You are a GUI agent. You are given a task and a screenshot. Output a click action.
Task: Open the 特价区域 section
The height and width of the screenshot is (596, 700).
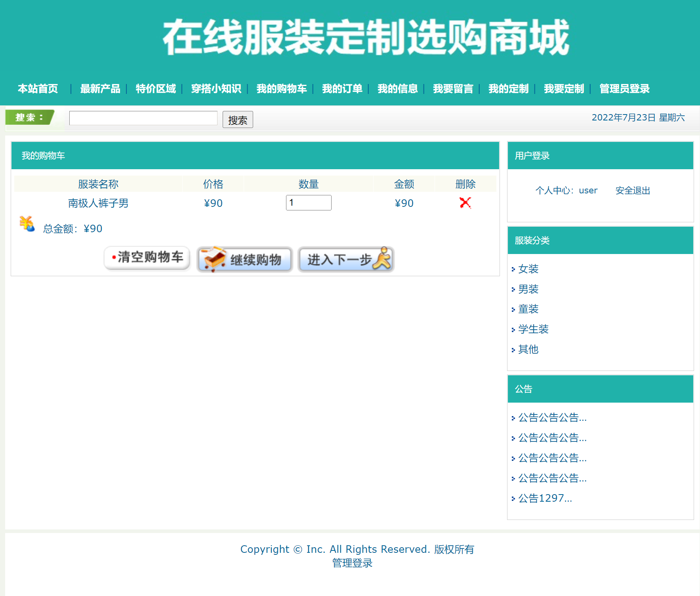pos(155,89)
